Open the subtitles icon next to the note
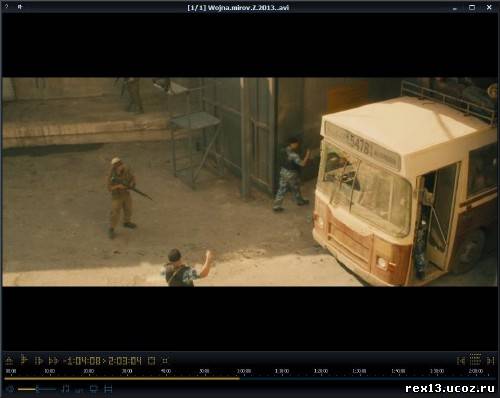This screenshot has height=398, width=500. coord(79,390)
